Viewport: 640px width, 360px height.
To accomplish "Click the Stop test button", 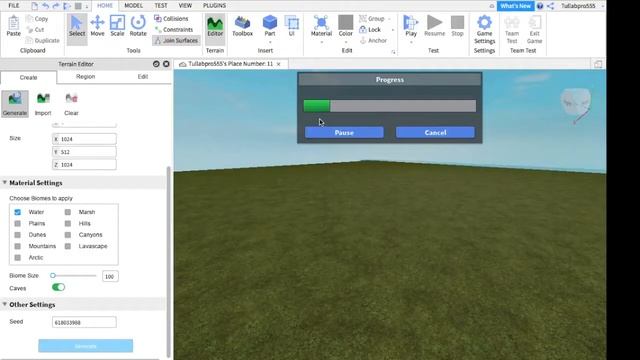I will point(458,26).
